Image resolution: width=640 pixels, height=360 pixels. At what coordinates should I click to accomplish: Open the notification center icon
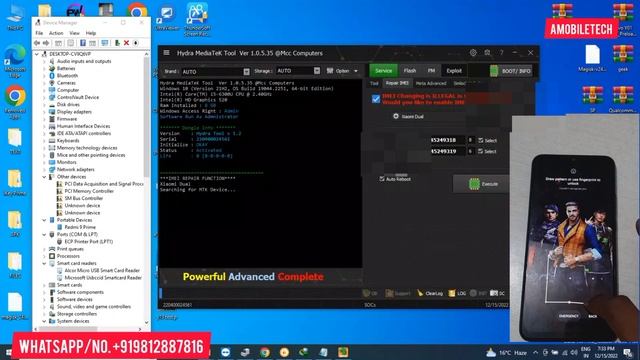pos(628,352)
